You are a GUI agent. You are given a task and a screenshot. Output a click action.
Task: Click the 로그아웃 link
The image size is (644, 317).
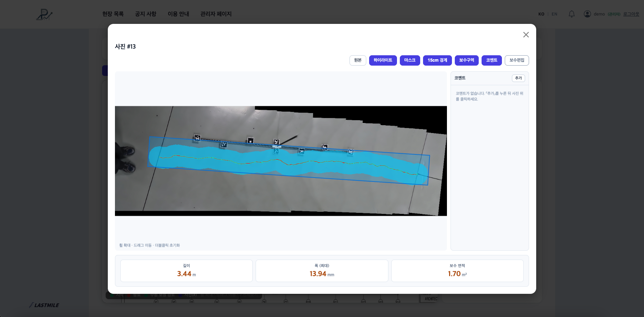point(631,14)
